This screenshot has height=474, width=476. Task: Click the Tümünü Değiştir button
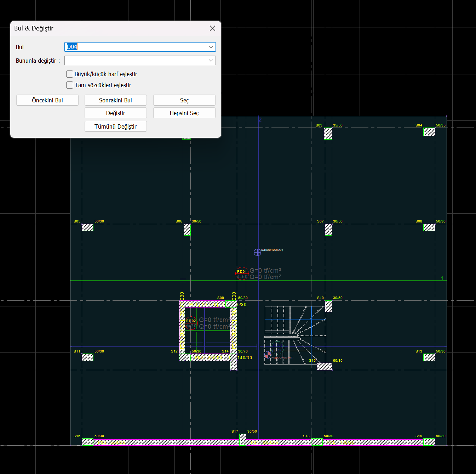pyautogui.click(x=115, y=126)
